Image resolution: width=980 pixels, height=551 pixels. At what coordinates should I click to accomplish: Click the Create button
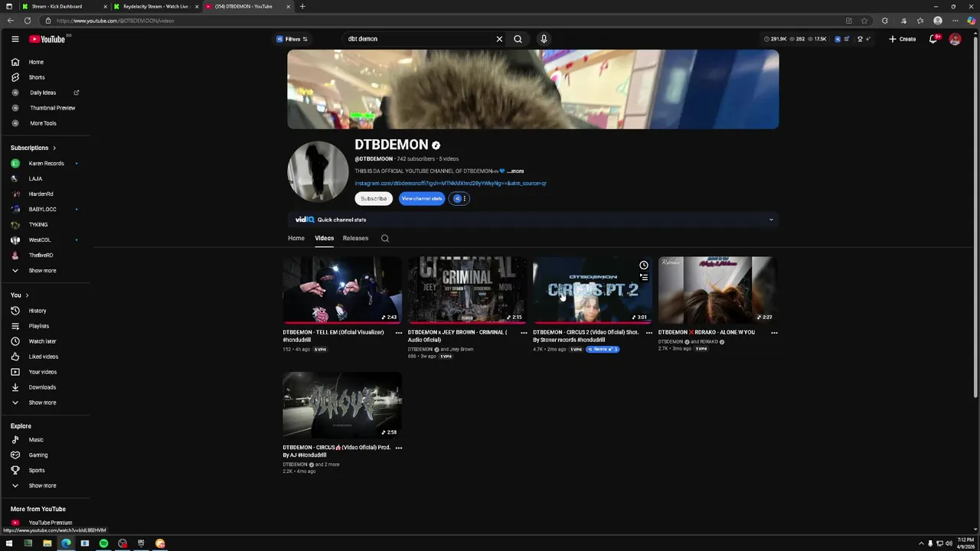tap(902, 39)
